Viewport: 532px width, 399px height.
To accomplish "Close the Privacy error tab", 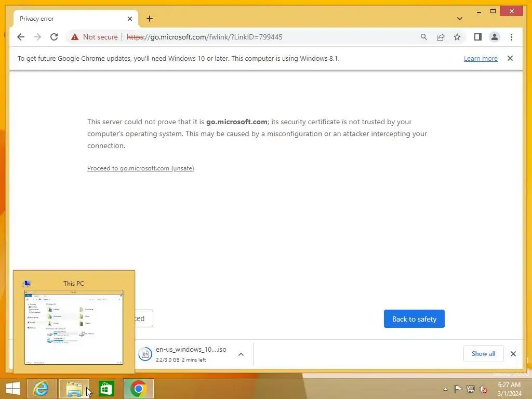I will coord(129,19).
